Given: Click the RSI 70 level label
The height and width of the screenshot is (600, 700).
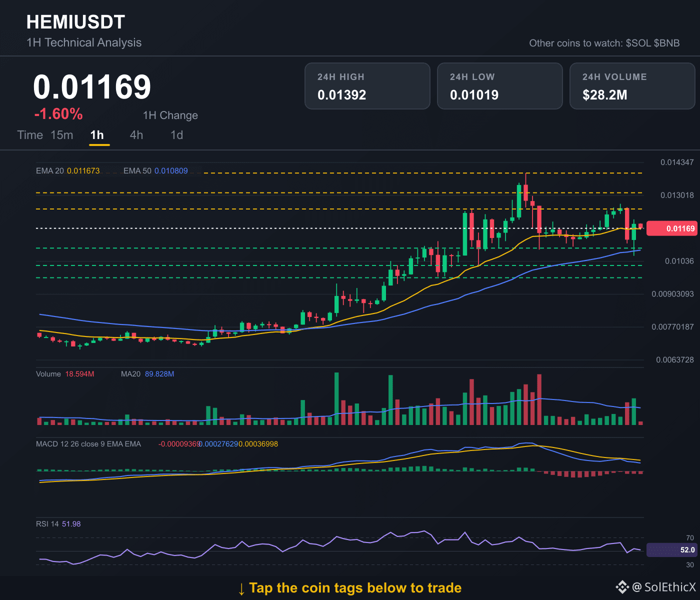Looking at the screenshot, I should coord(690,538).
